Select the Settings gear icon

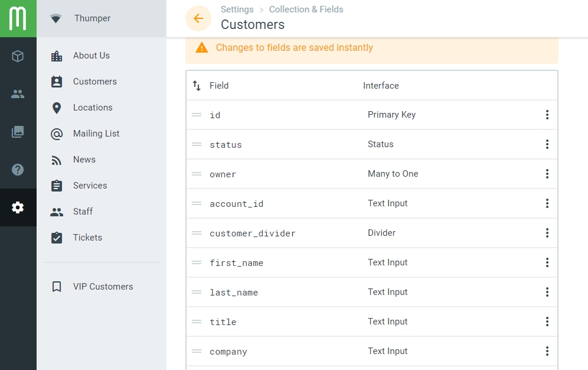click(x=18, y=207)
